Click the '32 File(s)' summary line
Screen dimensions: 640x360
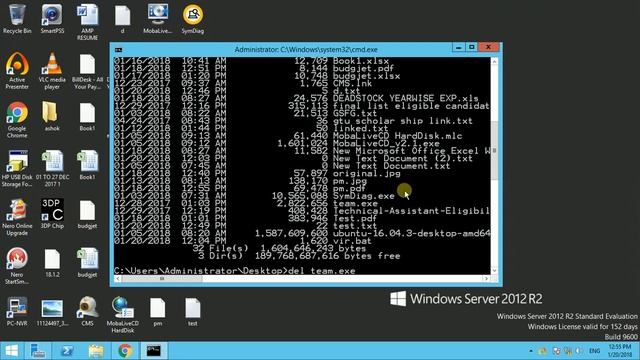point(279,248)
